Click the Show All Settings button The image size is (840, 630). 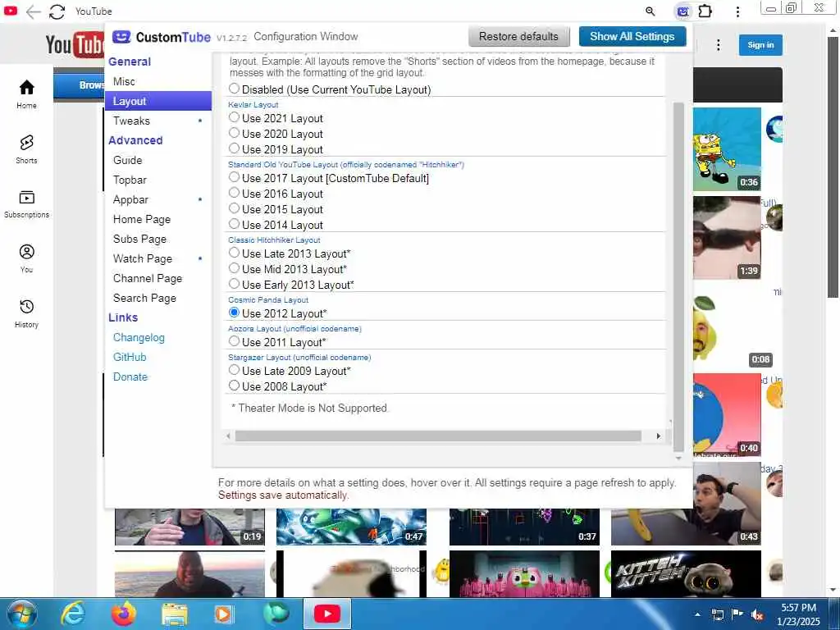[x=632, y=36]
